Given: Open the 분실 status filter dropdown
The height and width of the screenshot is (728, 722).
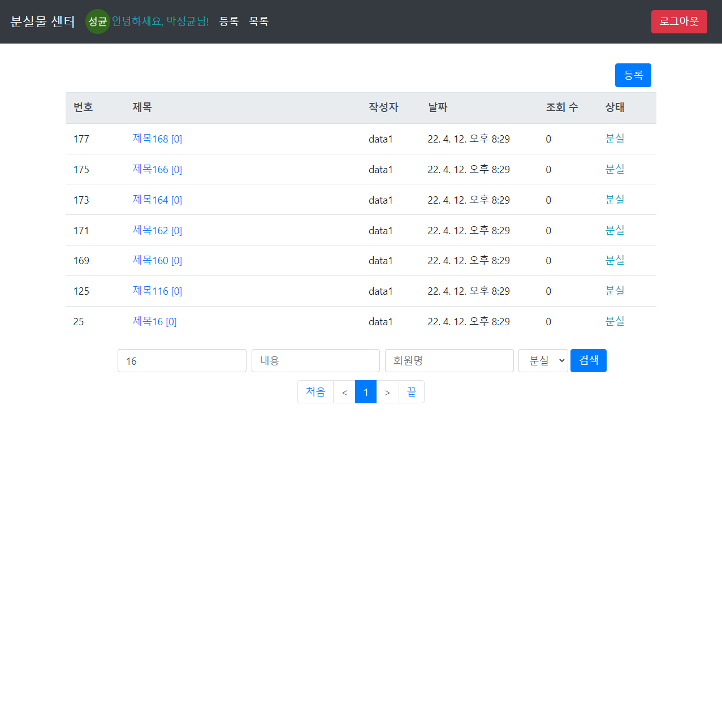Looking at the screenshot, I should [x=543, y=360].
